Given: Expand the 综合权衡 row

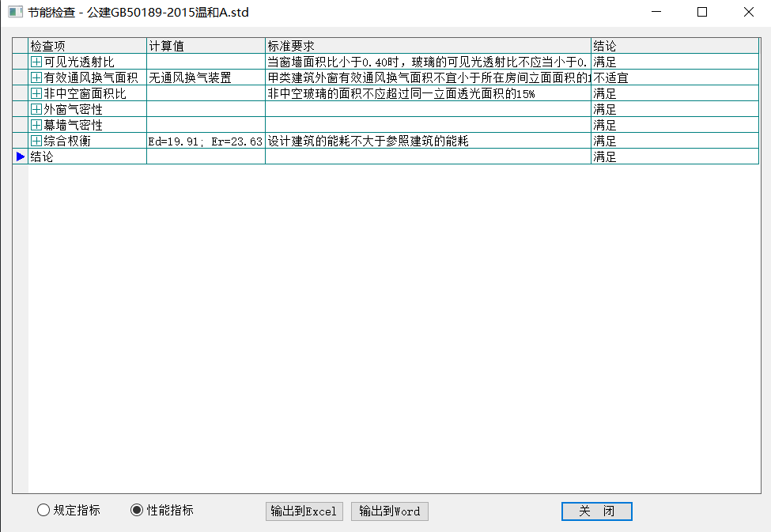Looking at the screenshot, I should point(36,141).
